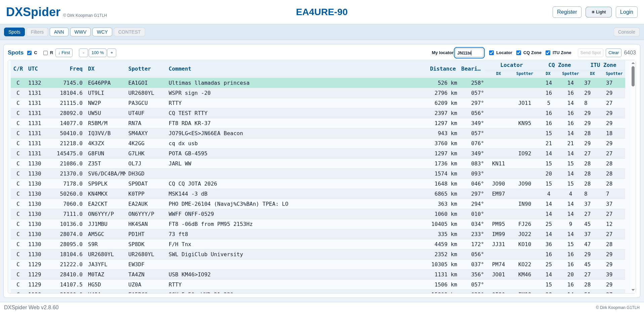
Task: Decrease zoom with the minus button
Action: pos(83,53)
